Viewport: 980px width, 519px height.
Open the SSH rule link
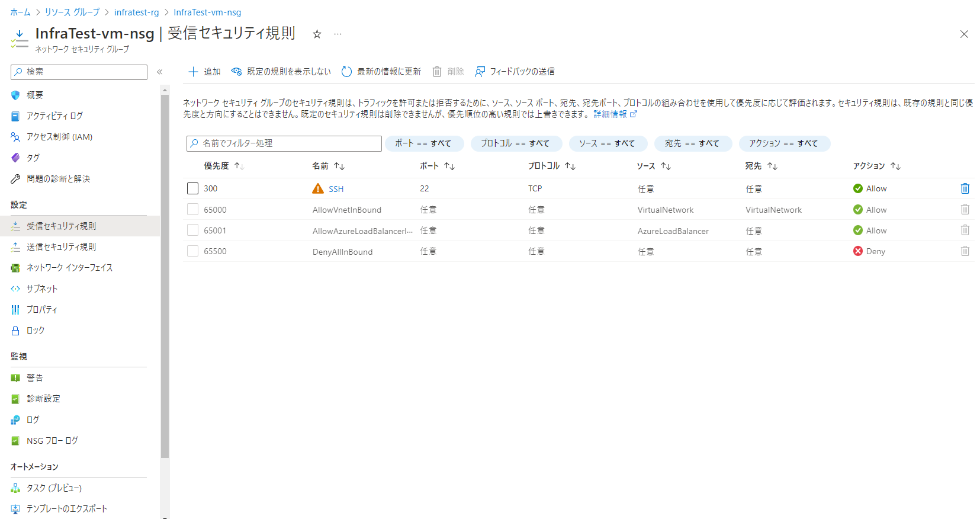coord(336,189)
